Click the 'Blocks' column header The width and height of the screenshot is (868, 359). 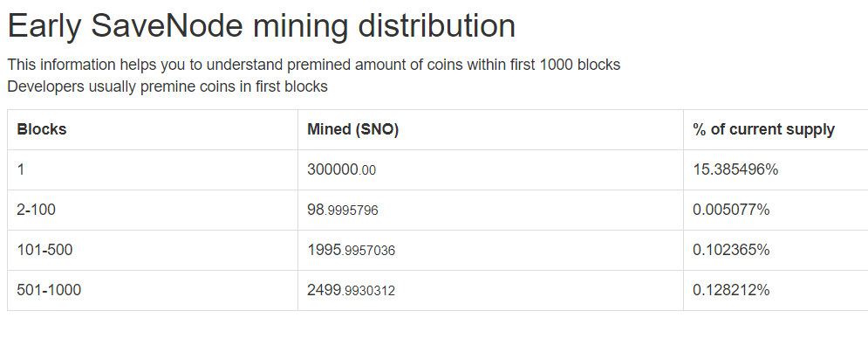click(x=42, y=129)
